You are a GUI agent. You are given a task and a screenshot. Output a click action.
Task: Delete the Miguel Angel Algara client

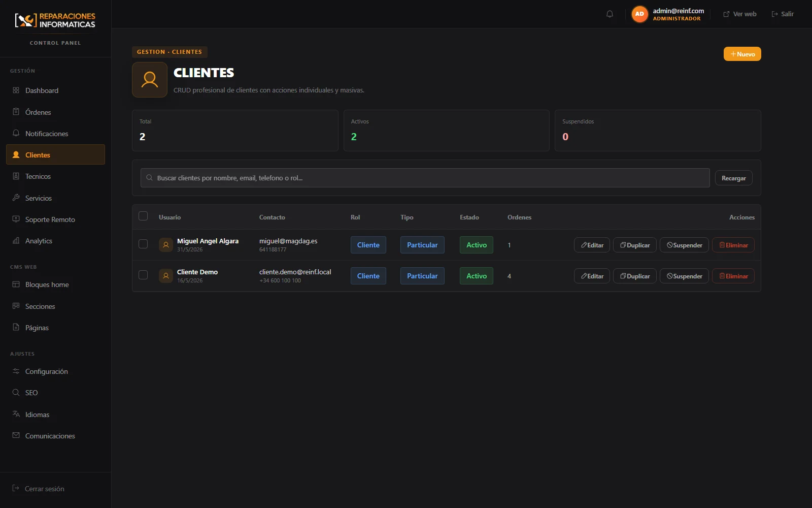click(x=733, y=245)
